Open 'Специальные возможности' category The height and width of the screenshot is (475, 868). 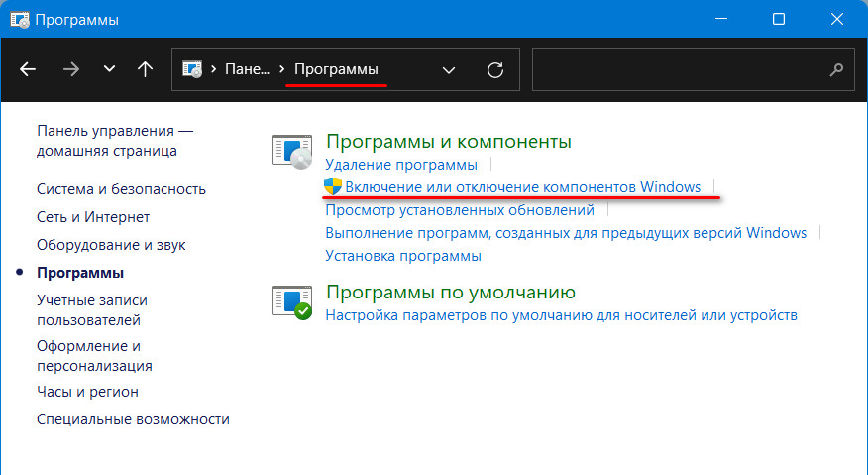tap(133, 419)
